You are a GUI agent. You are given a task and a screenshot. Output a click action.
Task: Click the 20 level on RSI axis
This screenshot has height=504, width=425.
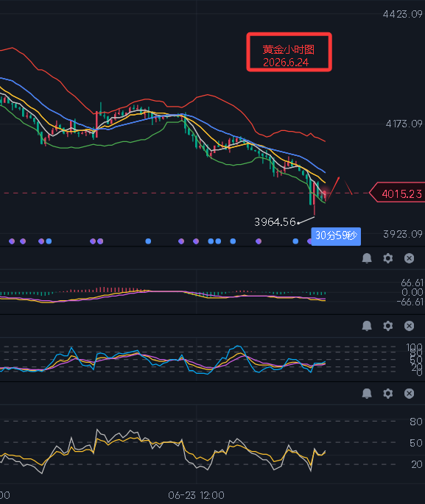[x=416, y=464]
